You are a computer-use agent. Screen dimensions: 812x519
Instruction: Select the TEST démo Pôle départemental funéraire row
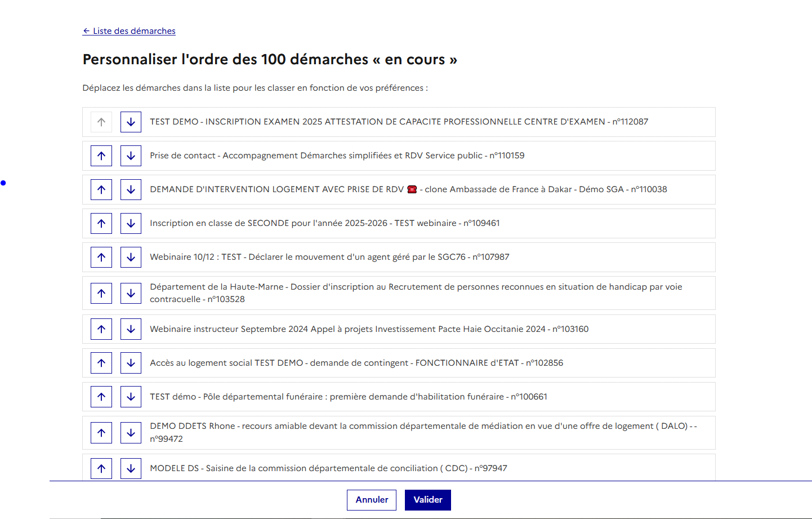348,397
